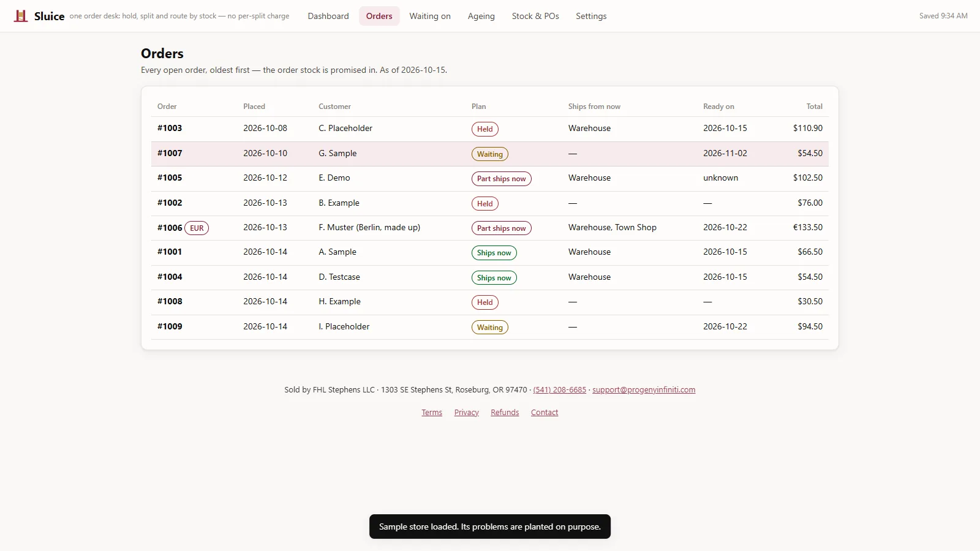Click Ships now badge for A. Sample
The image size is (980, 551).
[494, 253]
